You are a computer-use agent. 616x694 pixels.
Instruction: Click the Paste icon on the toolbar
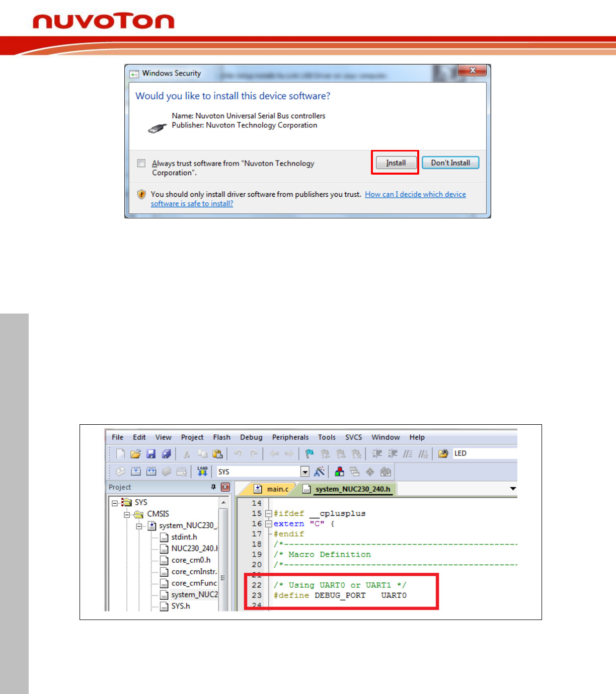pos(218,453)
